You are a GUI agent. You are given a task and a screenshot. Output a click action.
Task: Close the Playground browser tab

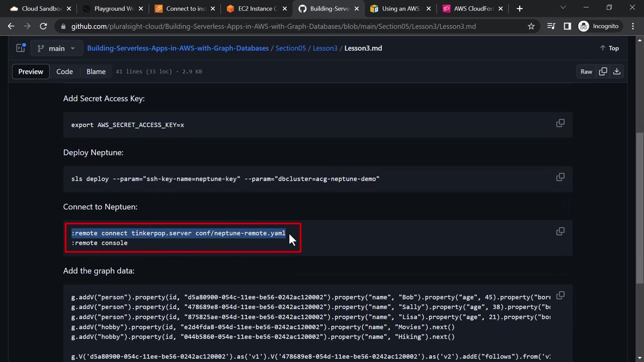(x=141, y=9)
